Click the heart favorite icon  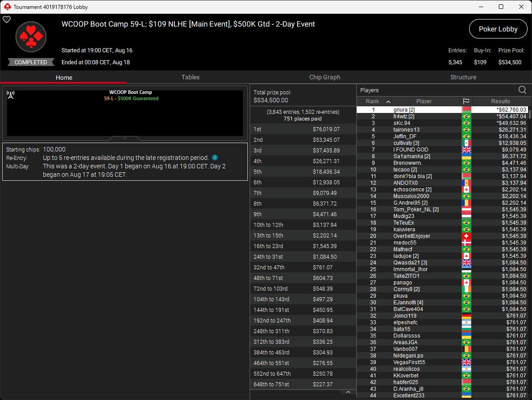point(6,19)
